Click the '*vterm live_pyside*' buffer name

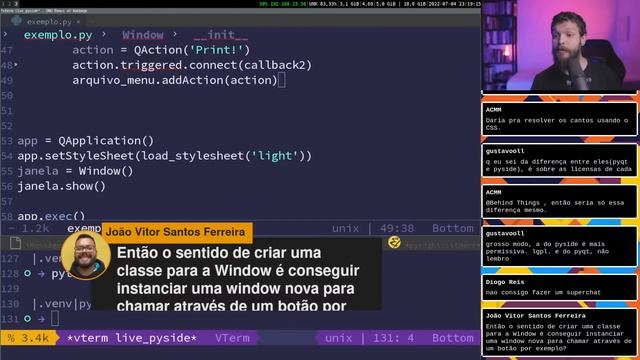[x=131, y=338]
